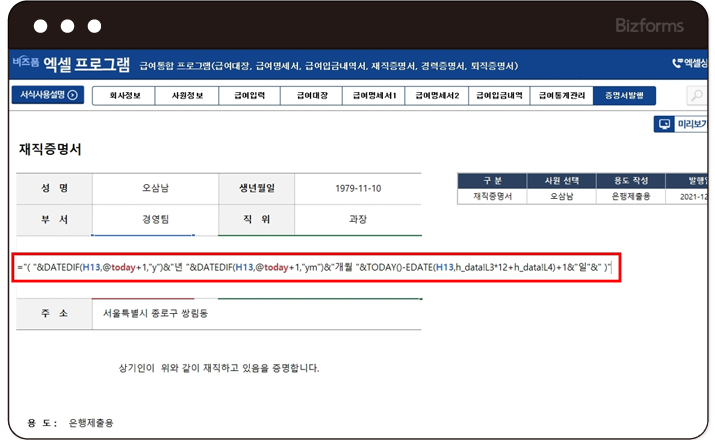Open the 급여입력 tab
This screenshot has width=715, height=440.
(x=249, y=96)
